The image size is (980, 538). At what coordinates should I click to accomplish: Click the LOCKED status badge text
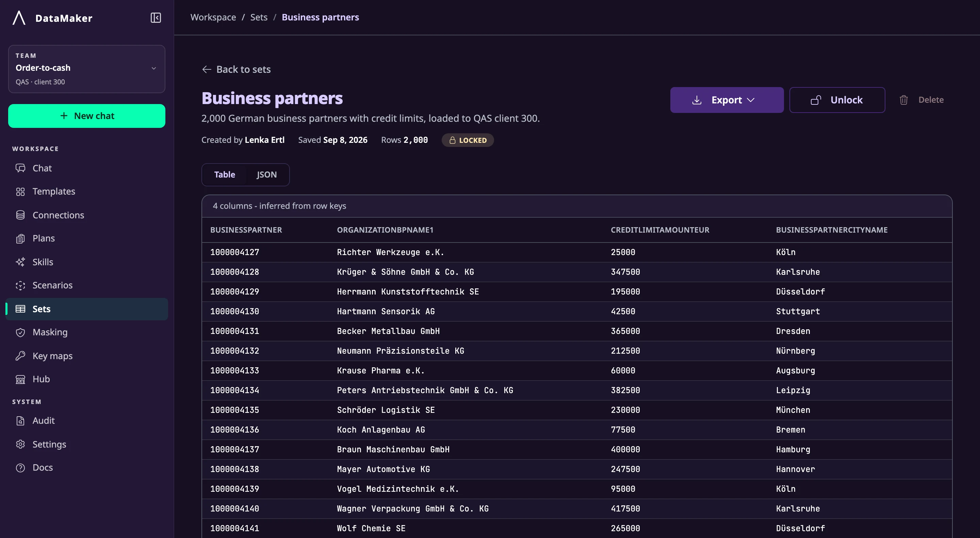click(473, 140)
